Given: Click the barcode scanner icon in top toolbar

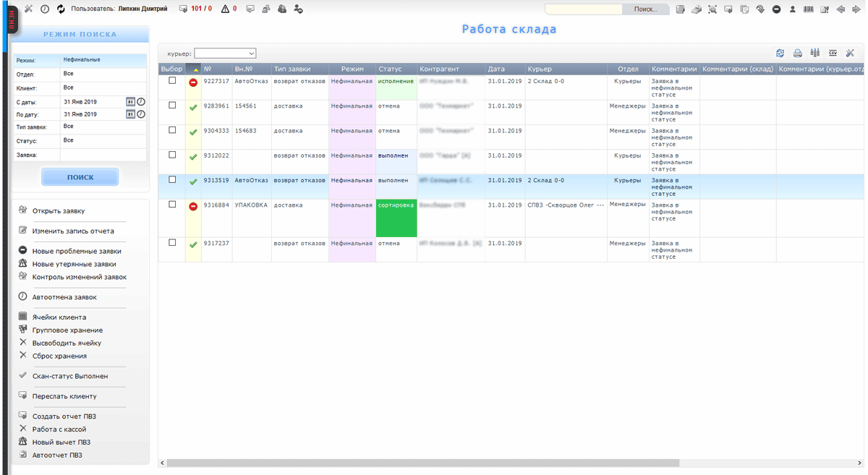Looking at the screenshot, I should [x=807, y=9].
